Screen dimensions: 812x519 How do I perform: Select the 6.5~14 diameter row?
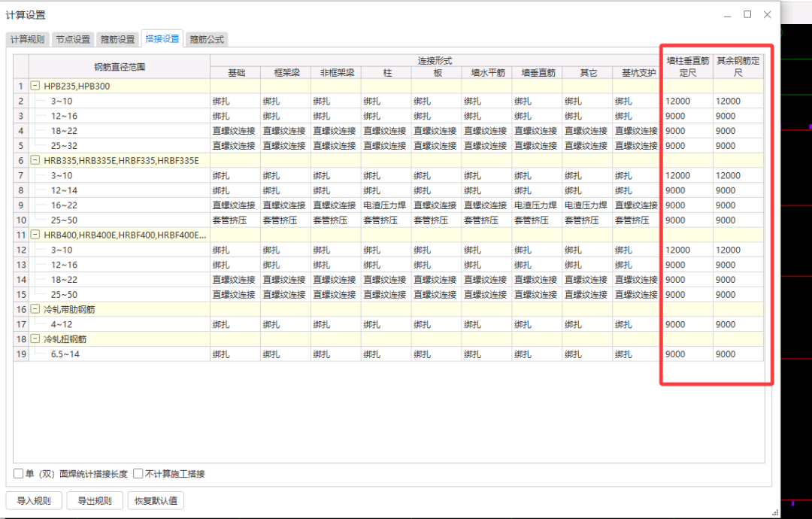coord(120,354)
